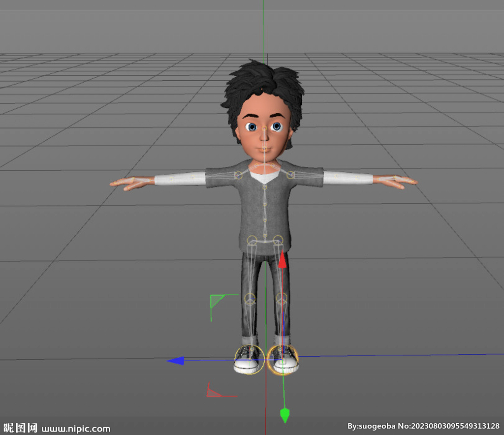Select the red triangular plane handle
Screen dimensions: 504x435
[x=213, y=392]
